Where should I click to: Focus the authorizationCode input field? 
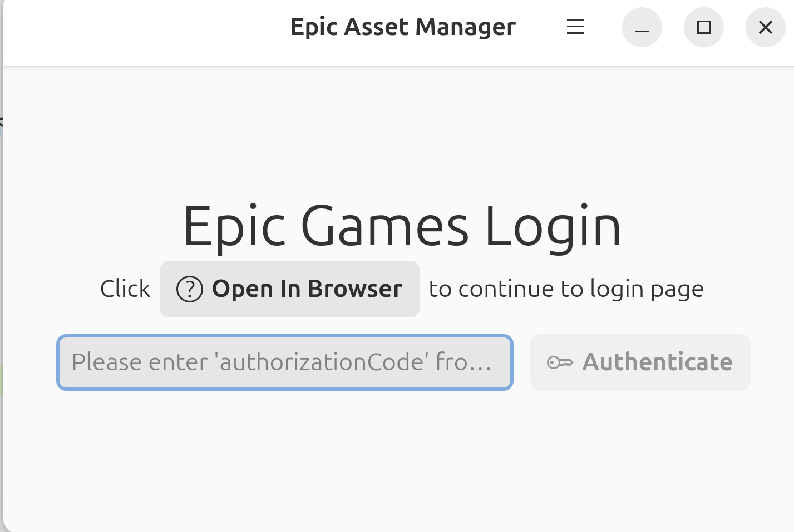pyautogui.click(x=284, y=362)
